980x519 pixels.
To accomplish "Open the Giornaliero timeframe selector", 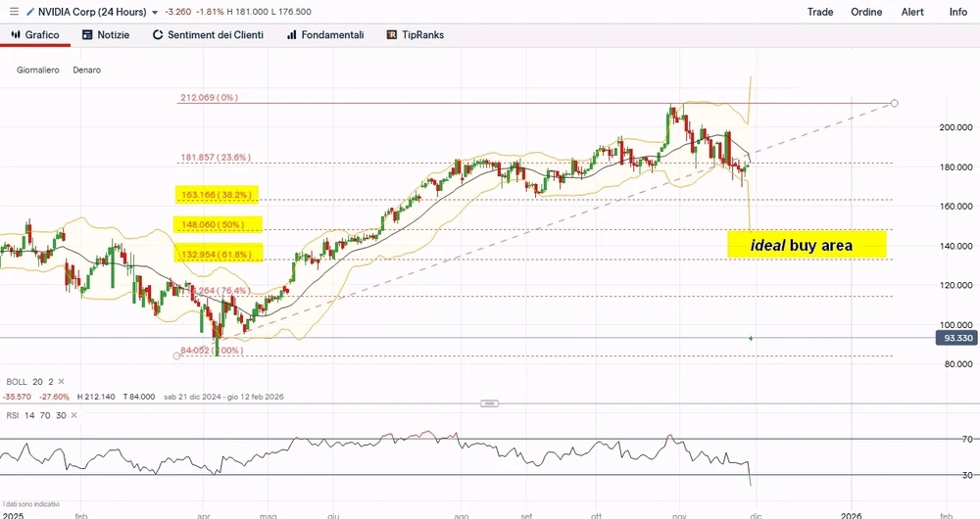I will coord(38,71).
